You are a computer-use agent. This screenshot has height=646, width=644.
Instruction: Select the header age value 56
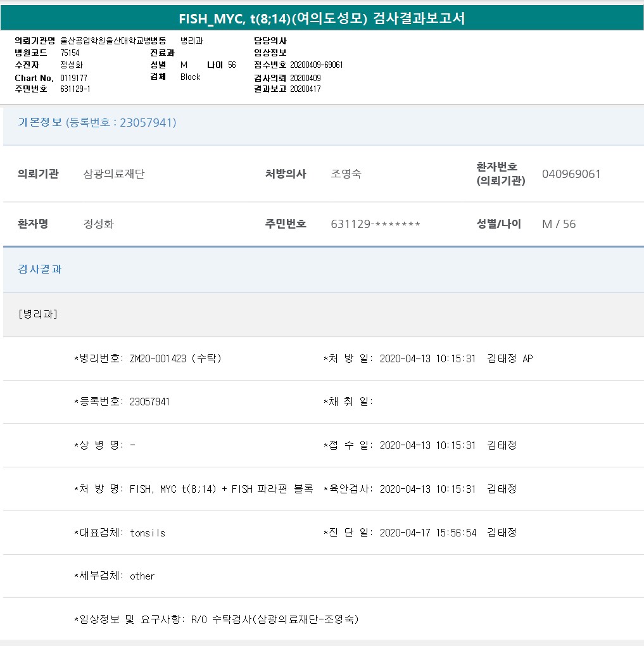coord(232,65)
